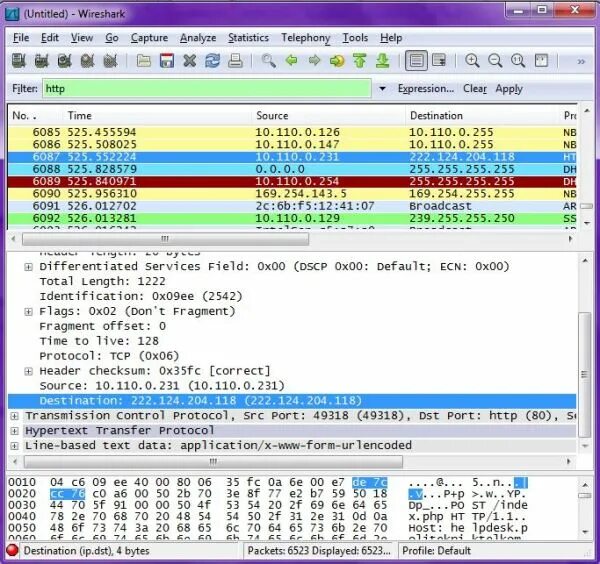Toggle auto scroll in live capture
The image size is (600, 564).
(x=439, y=61)
